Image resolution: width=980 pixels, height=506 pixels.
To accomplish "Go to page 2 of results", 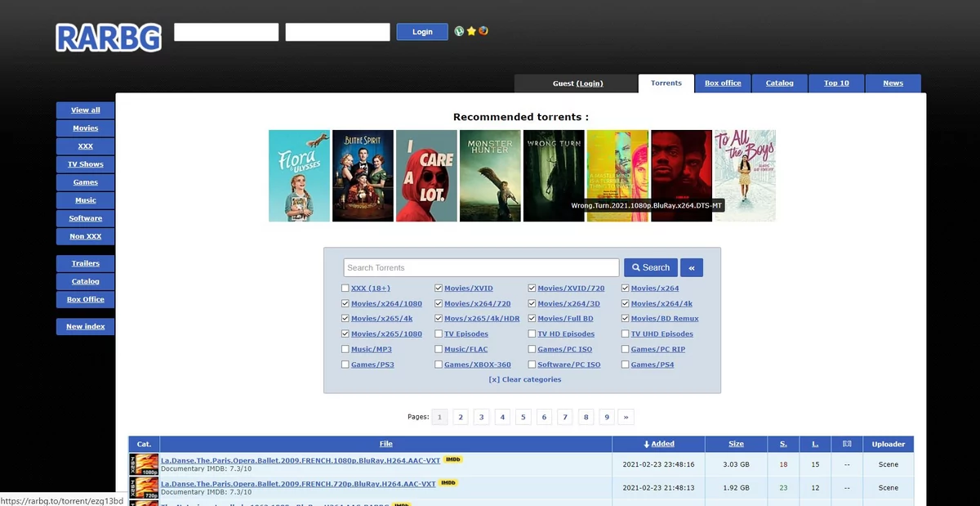I will tap(461, 417).
